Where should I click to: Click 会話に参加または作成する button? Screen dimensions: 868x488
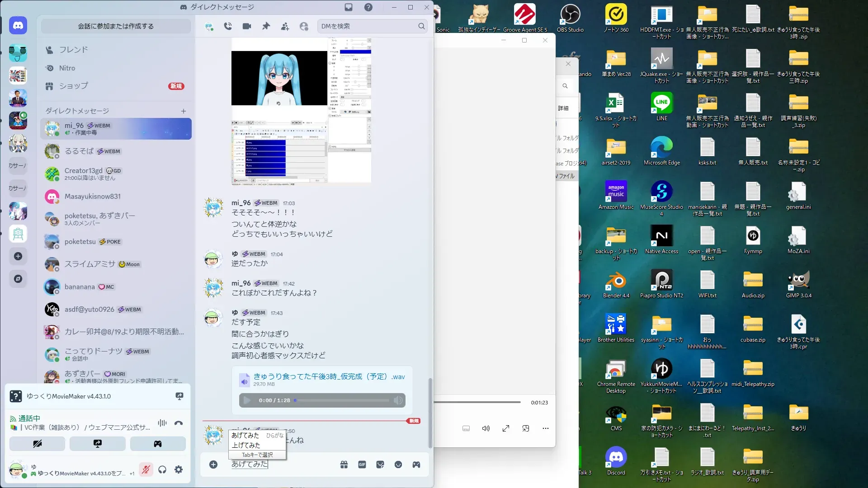point(116,26)
